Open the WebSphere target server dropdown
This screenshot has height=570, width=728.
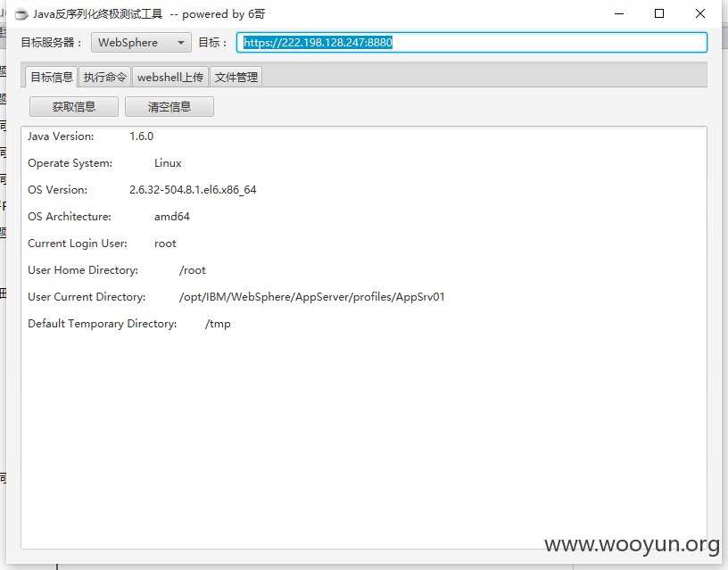coord(141,43)
